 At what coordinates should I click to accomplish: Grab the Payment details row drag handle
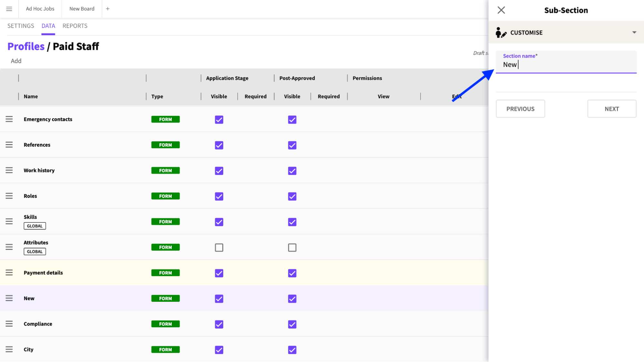point(9,273)
